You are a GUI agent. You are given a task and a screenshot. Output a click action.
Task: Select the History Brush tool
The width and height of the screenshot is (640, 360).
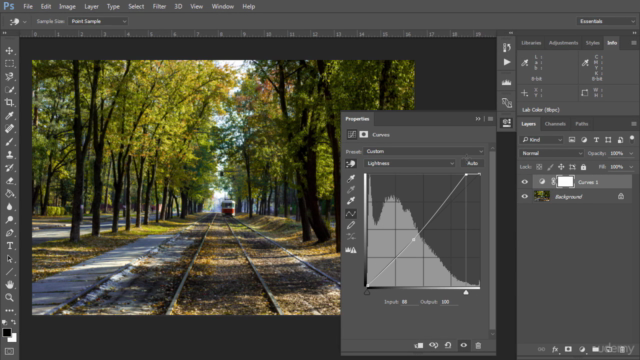(9, 168)
